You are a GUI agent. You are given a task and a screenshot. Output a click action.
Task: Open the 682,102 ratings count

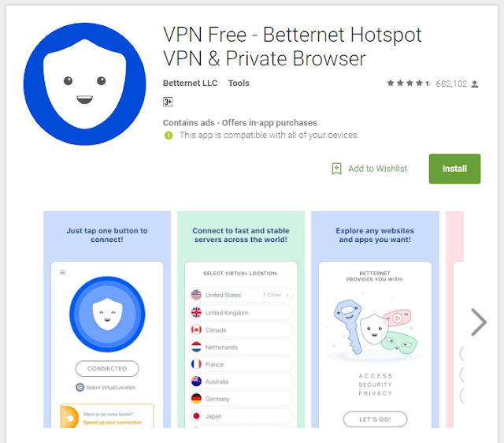[x=451, y=84]
